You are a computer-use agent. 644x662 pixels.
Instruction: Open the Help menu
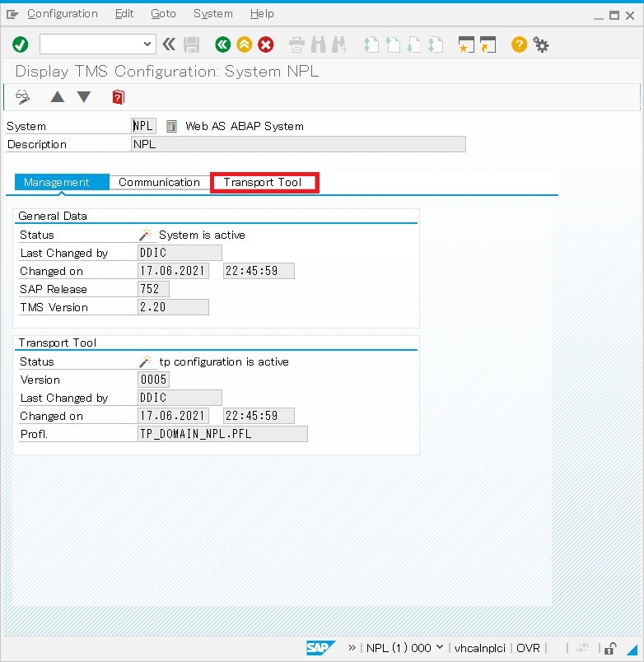click(262, 14)
